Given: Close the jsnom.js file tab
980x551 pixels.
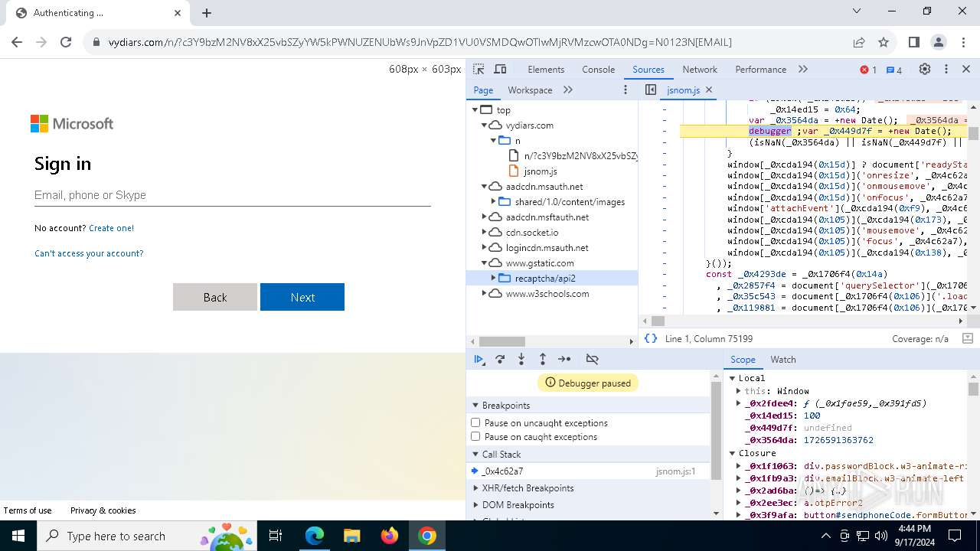Looking at the screenshot, I should (709, 90).
